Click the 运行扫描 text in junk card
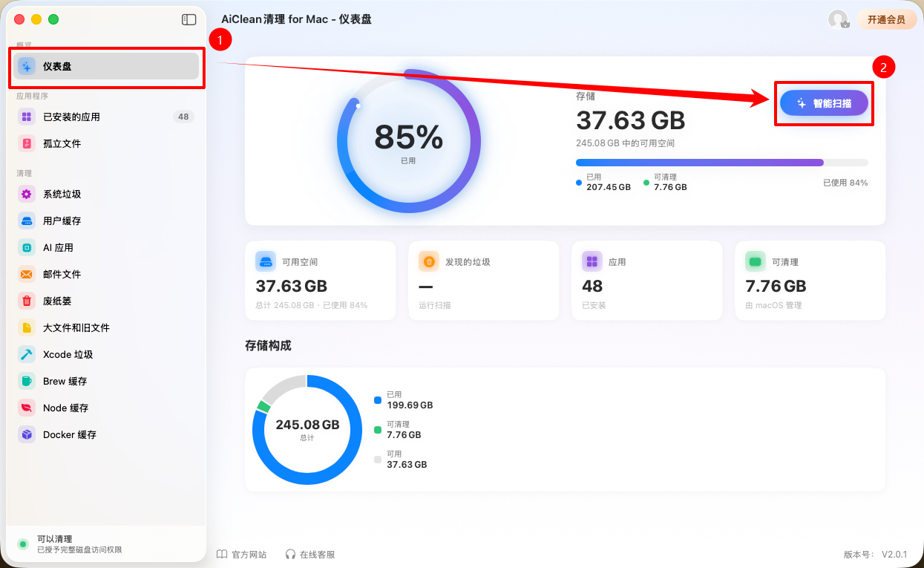Viewport: 924px width, 568px height. 434,305
